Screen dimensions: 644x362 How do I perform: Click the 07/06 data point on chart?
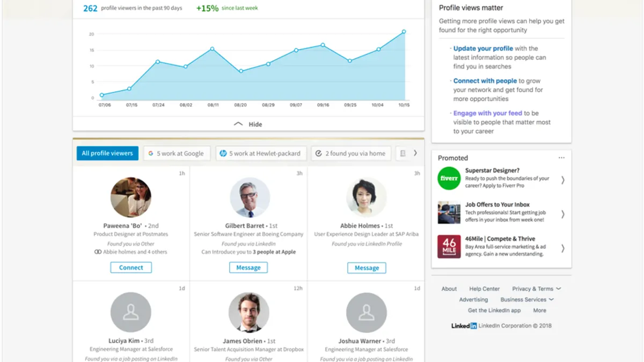102,95
